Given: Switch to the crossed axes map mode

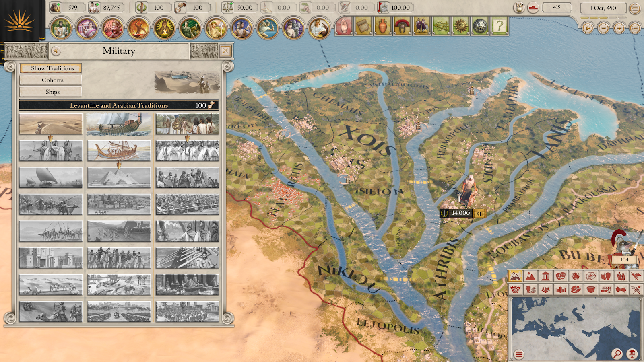Looking at the screenshot, I should click(515, 289).
